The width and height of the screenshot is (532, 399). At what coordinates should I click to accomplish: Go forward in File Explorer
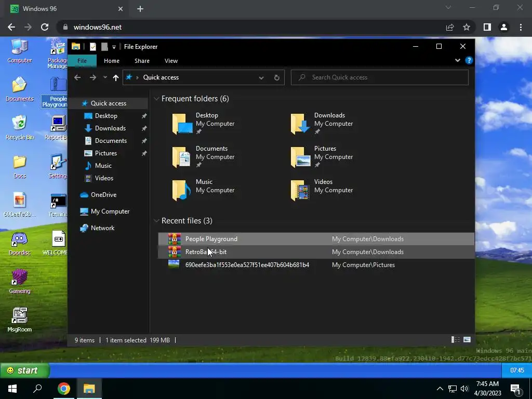click(92, 77)
